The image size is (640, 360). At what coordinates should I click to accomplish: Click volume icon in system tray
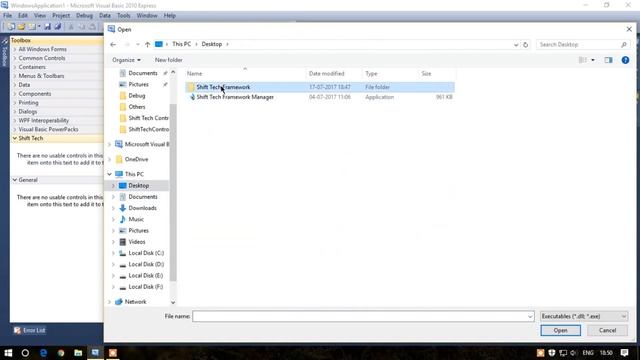click(x=573, y=353)
